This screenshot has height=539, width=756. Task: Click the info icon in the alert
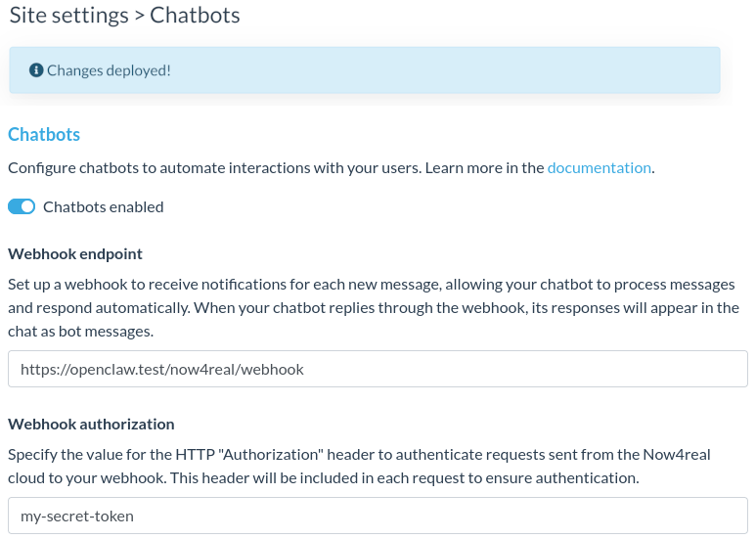coord(36,70)
